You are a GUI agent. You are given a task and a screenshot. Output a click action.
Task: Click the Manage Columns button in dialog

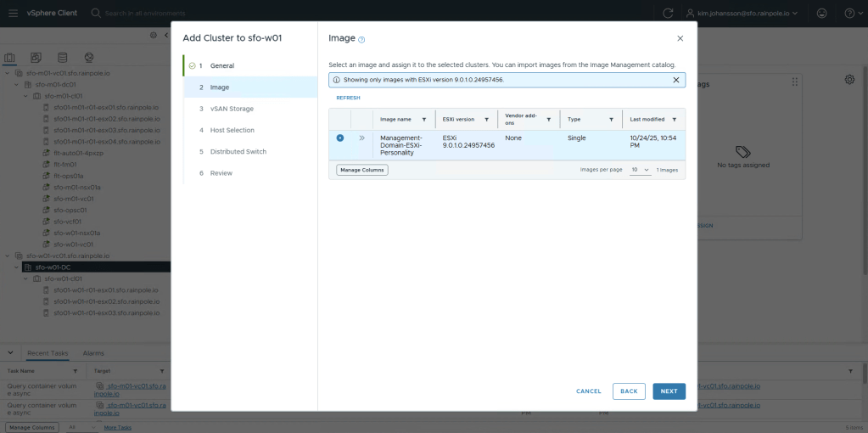(x=362, y=170)
